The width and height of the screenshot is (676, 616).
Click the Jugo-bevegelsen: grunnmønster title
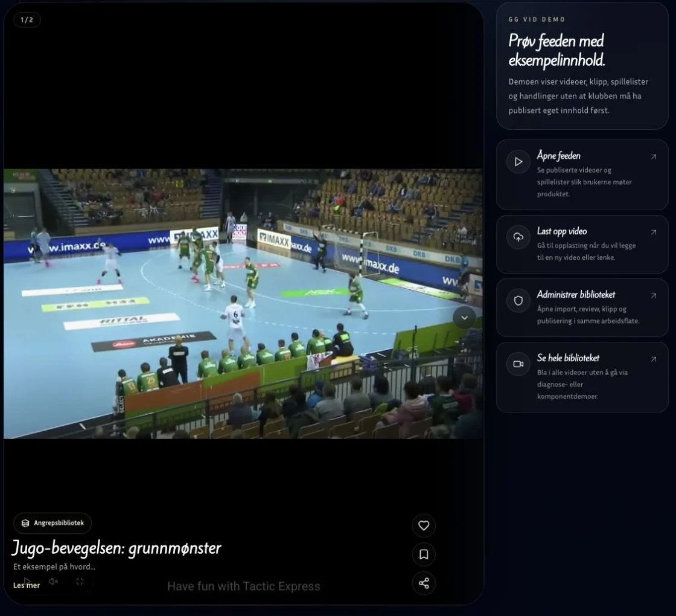[x=116, y=548]
